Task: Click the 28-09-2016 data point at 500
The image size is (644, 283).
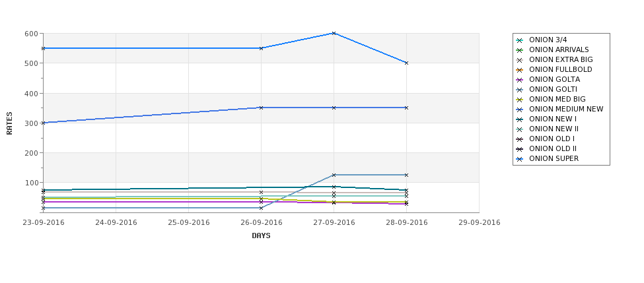Action: pos(406,63)
